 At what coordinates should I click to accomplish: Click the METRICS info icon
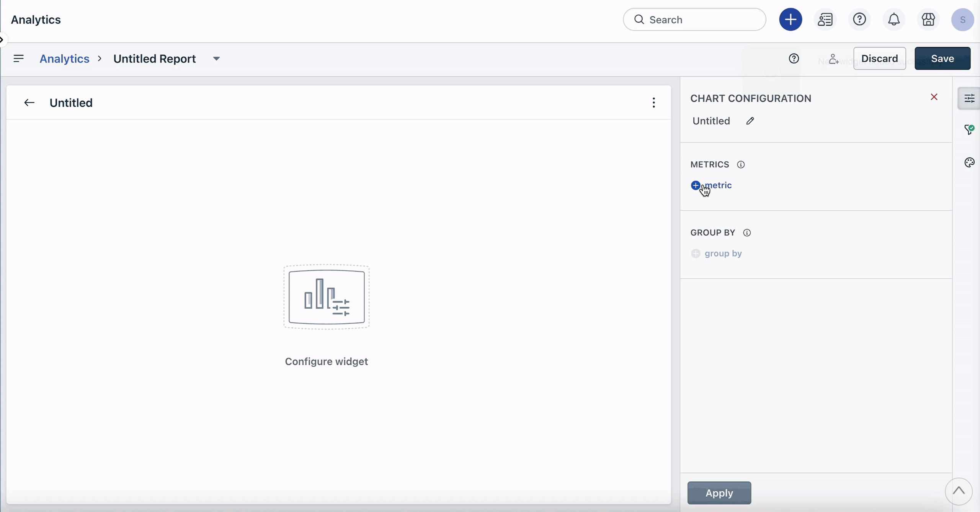click(x=741, y=165)
